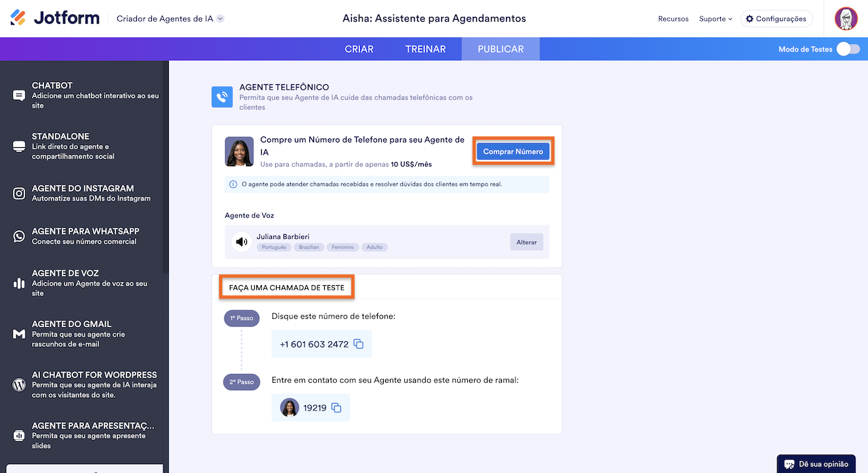Click the voice agent bars icon
Screen dimensions: 868x473
[19, 283]
